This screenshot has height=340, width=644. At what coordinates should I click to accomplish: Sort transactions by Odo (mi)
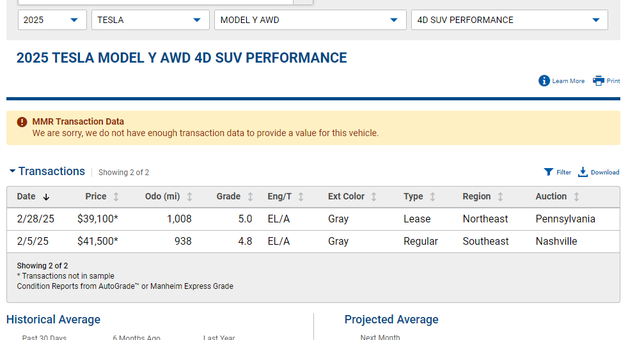click(x=189, y=197)
